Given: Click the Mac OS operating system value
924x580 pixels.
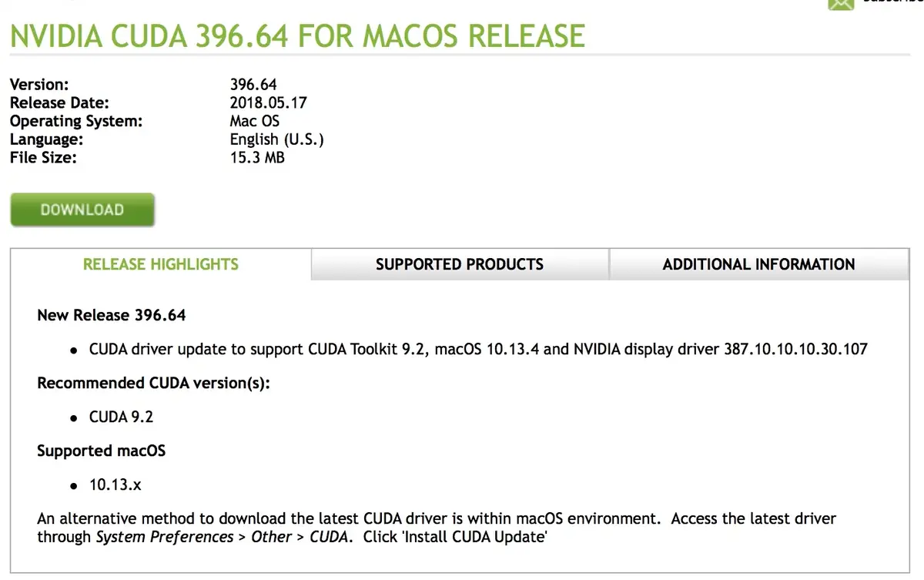Looking at the screenshot, I should pyautogui.click(x=255, y=121).
